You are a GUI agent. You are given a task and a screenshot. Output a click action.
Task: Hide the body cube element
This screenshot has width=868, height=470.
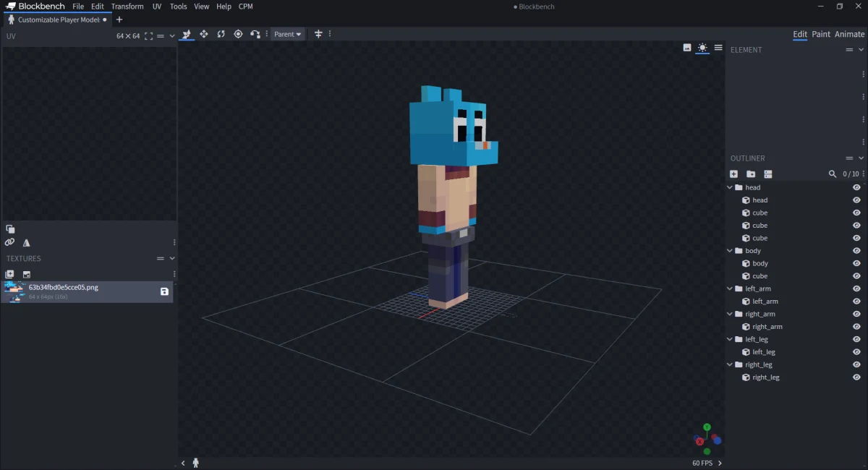pos(856,263)
